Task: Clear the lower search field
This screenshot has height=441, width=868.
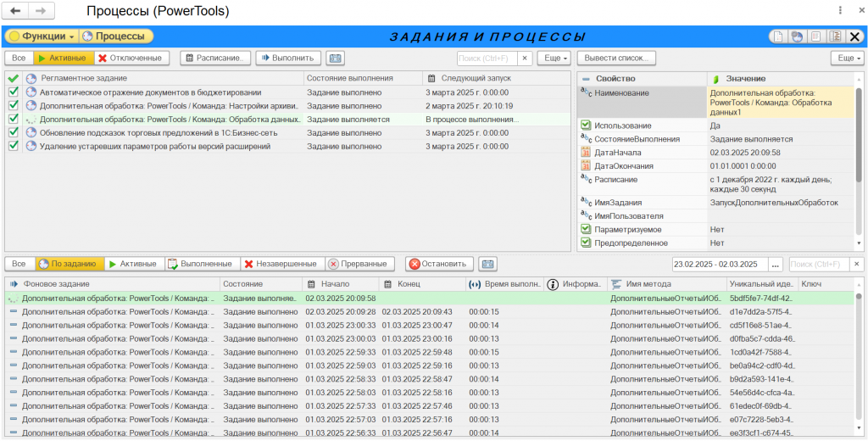Action: point(857,265)
